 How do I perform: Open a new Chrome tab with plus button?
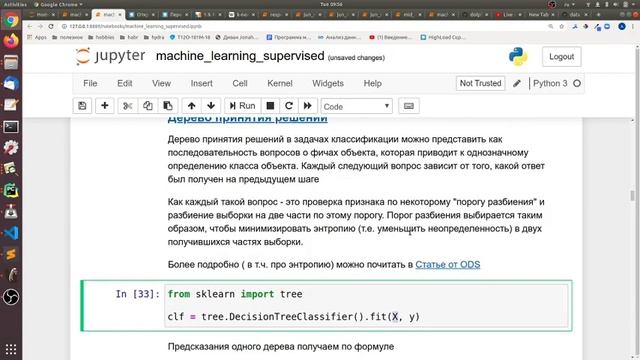click(598, 14)
